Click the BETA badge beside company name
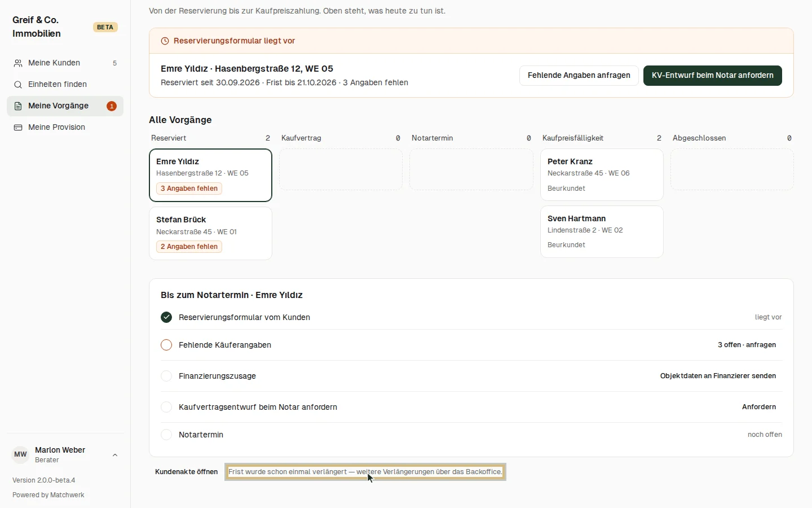Image resolution: width=812 pixels, height=508 pixels. 105,27
